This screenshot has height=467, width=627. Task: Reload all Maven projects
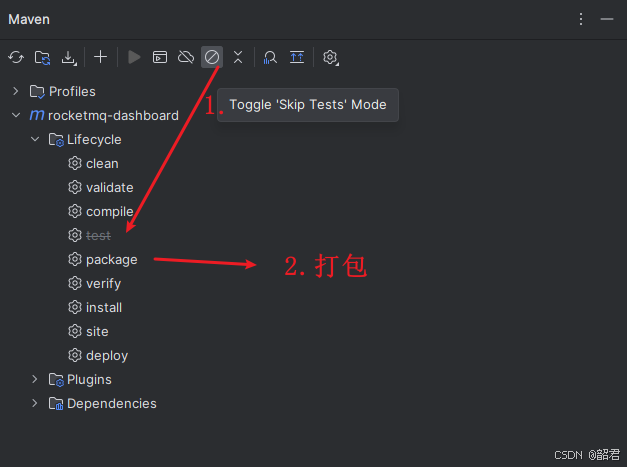point(16,57)
